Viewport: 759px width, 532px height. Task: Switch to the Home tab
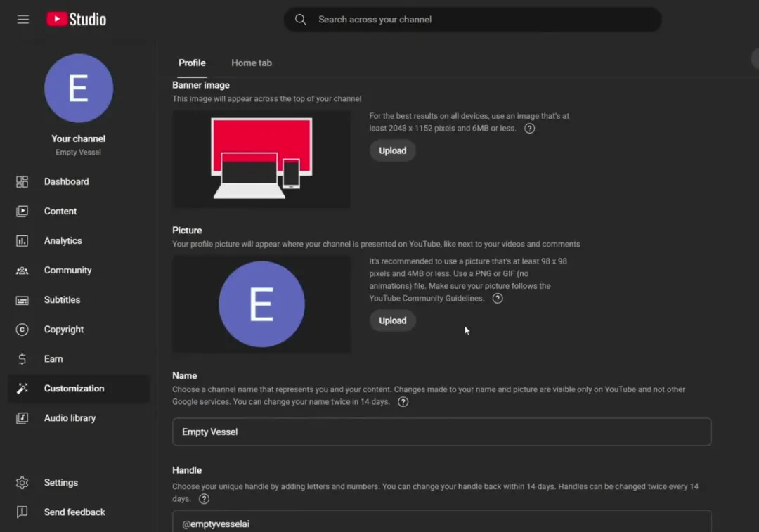(x=252, y=63)
